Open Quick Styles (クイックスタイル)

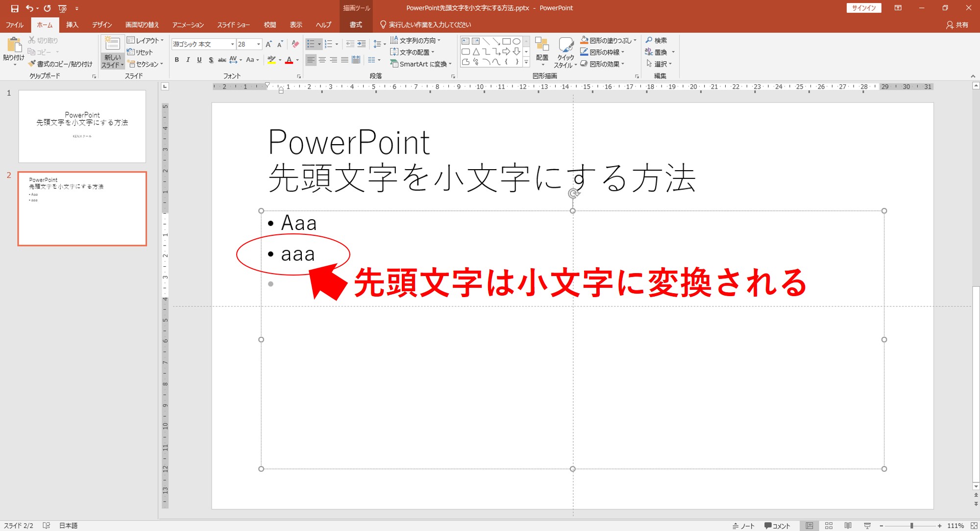[565, 52]
